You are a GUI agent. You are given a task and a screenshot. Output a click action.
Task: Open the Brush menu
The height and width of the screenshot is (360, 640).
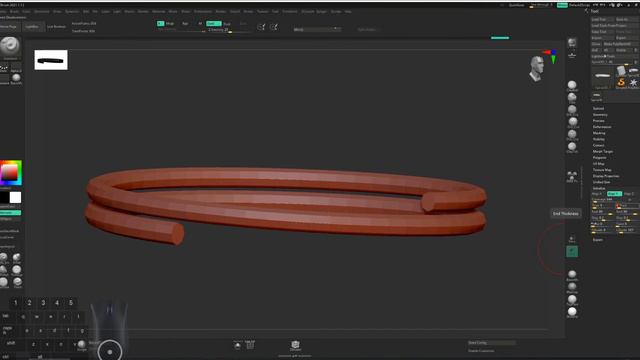pos(14,11)
